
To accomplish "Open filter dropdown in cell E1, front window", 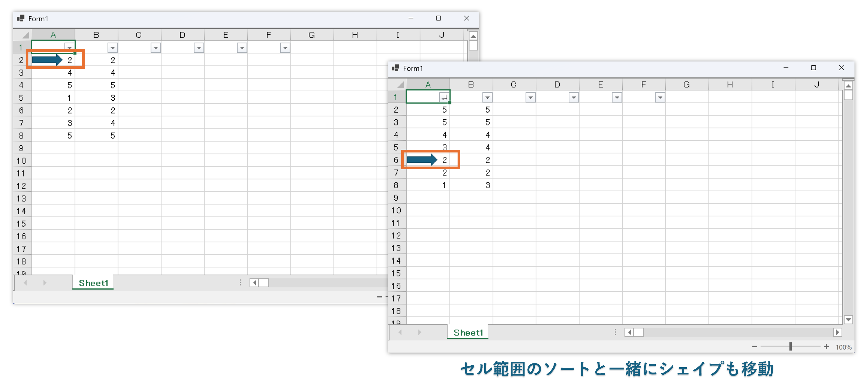I will click(617, 97).
